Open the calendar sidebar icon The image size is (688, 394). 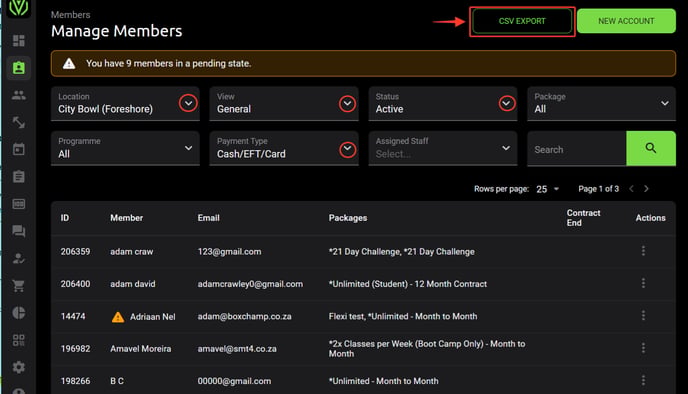tap(18, 149)
